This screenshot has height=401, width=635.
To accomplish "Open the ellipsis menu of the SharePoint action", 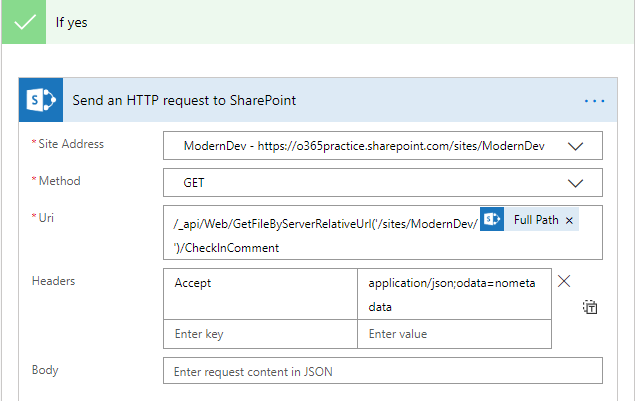I will 595,101.
